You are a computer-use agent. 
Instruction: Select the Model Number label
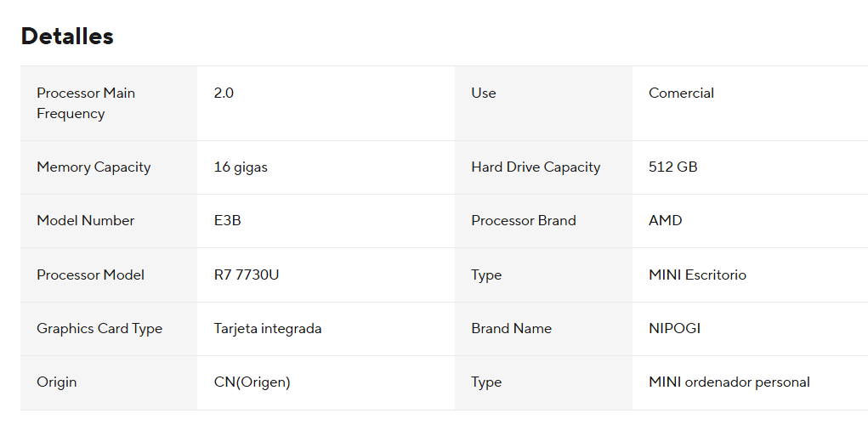coord(86,220)
